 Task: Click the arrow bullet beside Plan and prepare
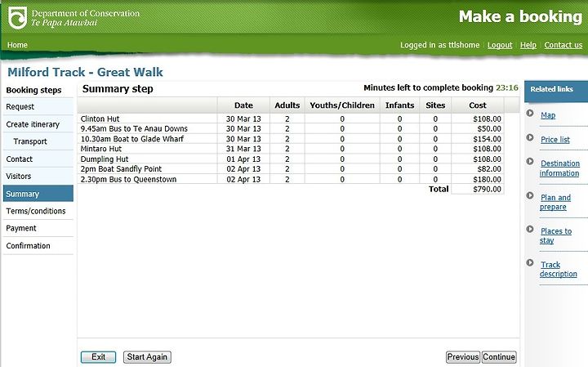pos(530,195)
